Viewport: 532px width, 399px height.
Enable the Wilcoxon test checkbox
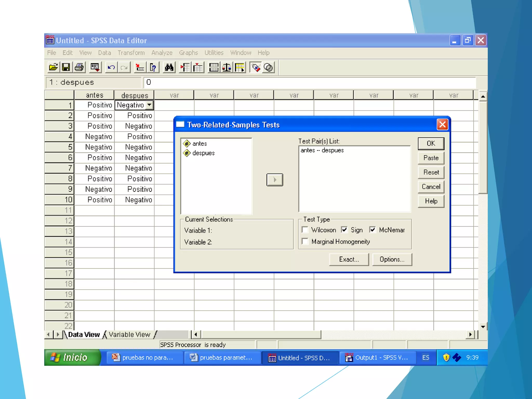(x=305, y=230)
